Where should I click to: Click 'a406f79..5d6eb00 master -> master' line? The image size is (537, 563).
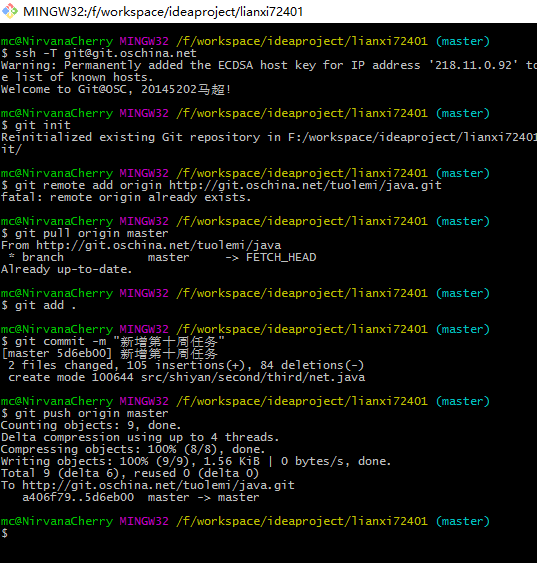click(141, 498)
